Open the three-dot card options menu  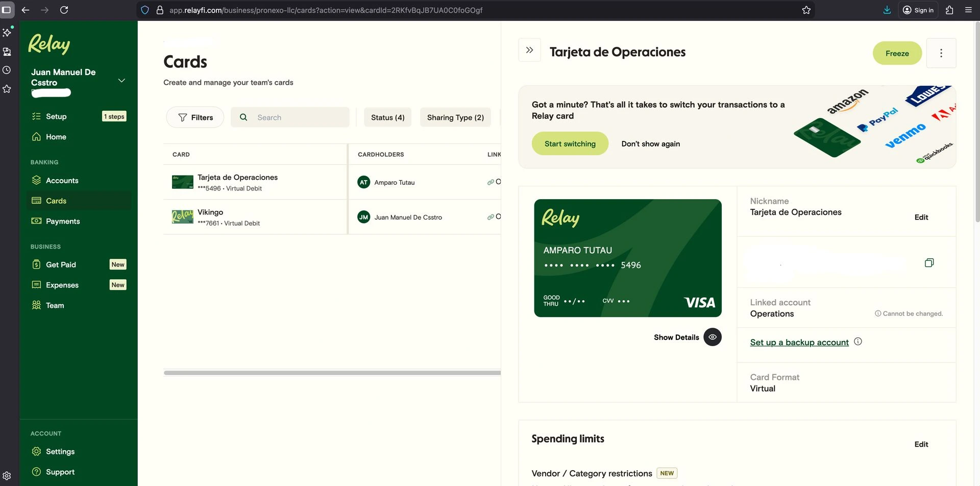[x=941, y=53]
